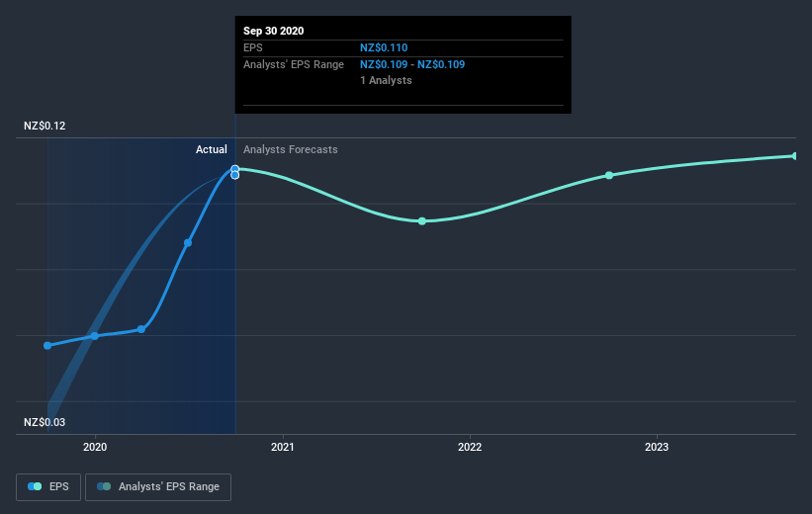Select the first EPS data point in late 2019
This screenshot has height=514, width=812.
47,345
